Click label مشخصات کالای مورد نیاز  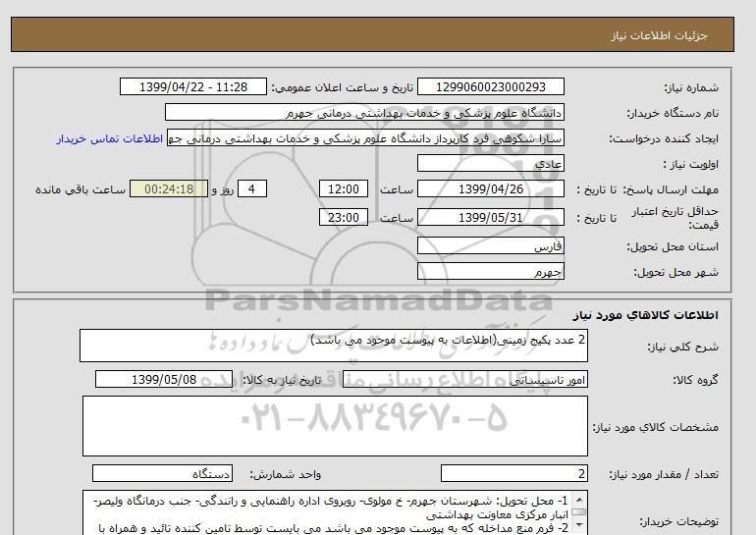point(656,427)
